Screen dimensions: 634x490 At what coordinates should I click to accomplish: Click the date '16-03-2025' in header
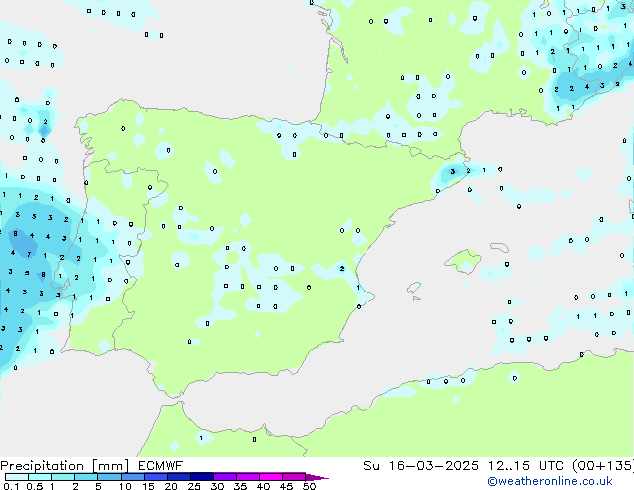[433, 466]
